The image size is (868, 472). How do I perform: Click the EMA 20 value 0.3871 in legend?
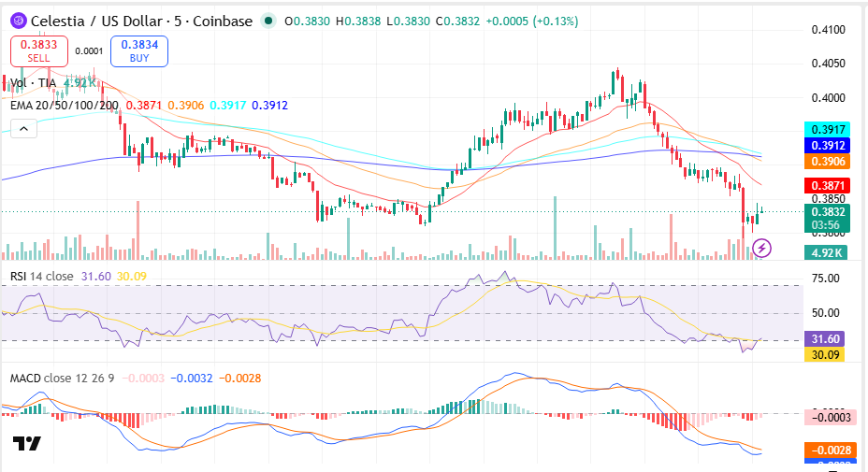(x=144, y=105)
